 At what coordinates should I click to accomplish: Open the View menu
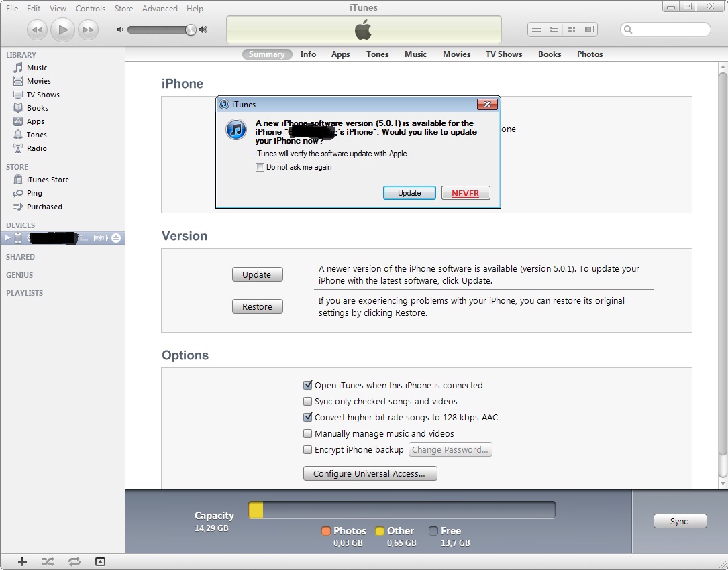58,8
